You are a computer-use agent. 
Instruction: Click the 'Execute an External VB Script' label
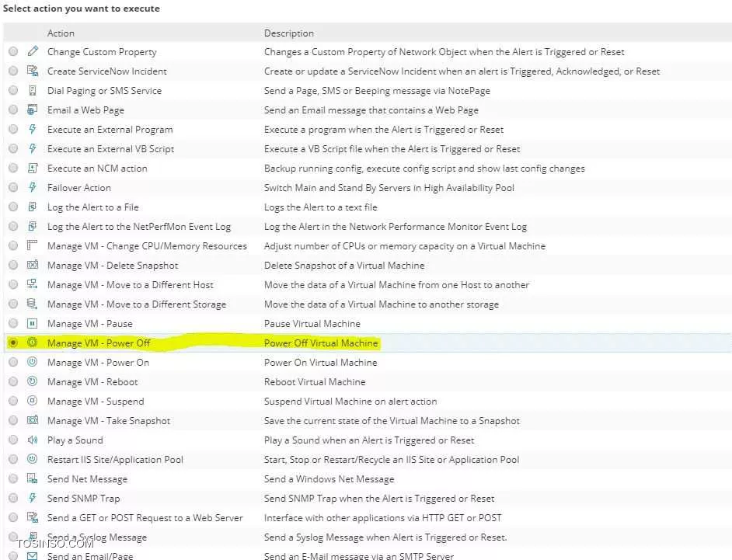(110, 149)
